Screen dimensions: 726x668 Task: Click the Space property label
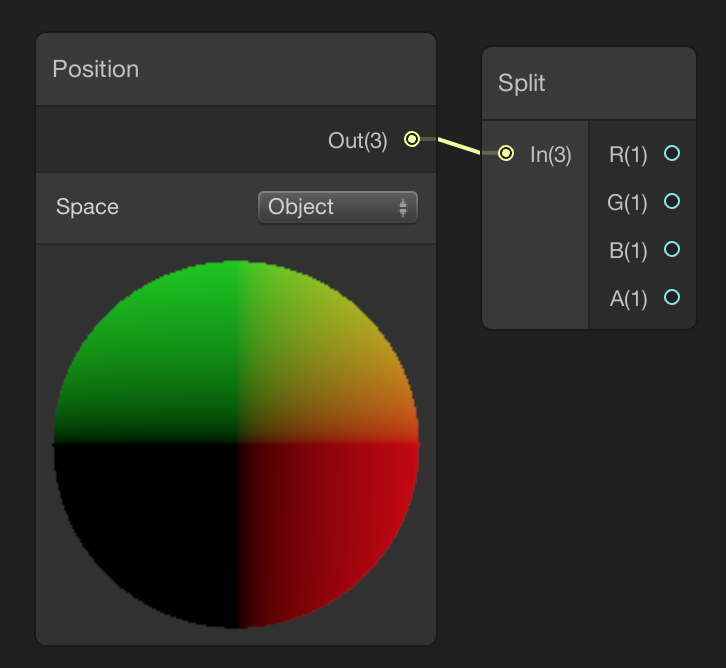[x=87, y=207]
